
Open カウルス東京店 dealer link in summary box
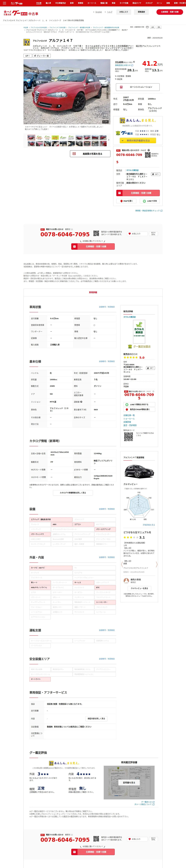[x=132, y=171]
